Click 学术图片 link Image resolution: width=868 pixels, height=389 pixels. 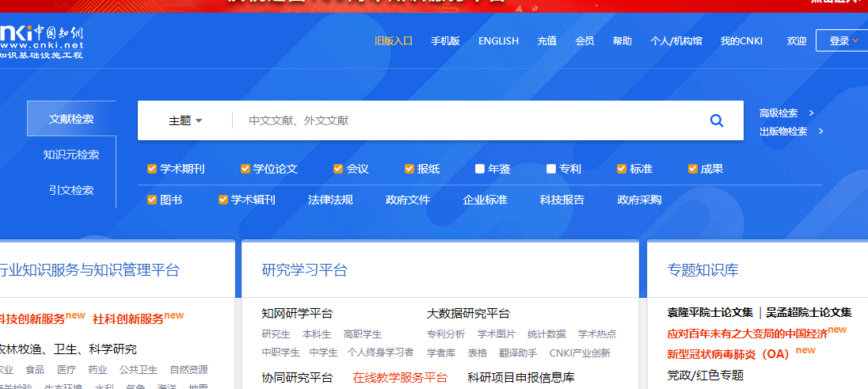[497, 334]
